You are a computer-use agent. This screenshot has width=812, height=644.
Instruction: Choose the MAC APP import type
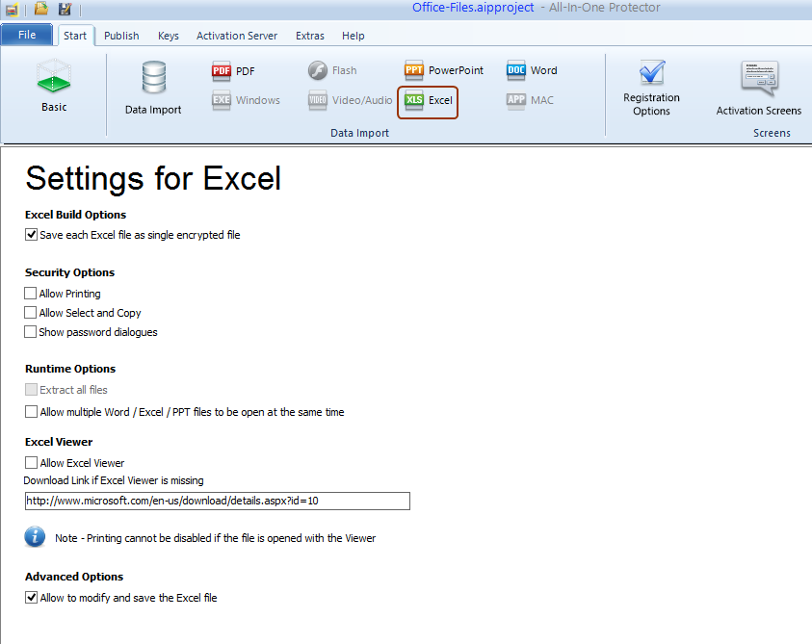coord(530,100)
